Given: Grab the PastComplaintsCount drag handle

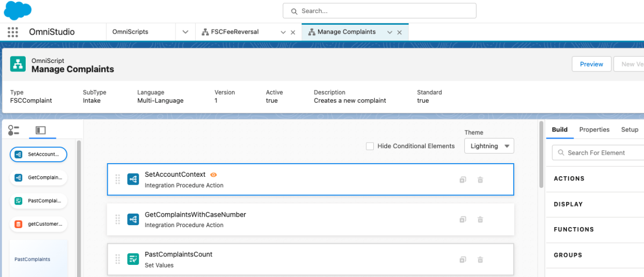Looking at the screenshot, I should 118,259.
